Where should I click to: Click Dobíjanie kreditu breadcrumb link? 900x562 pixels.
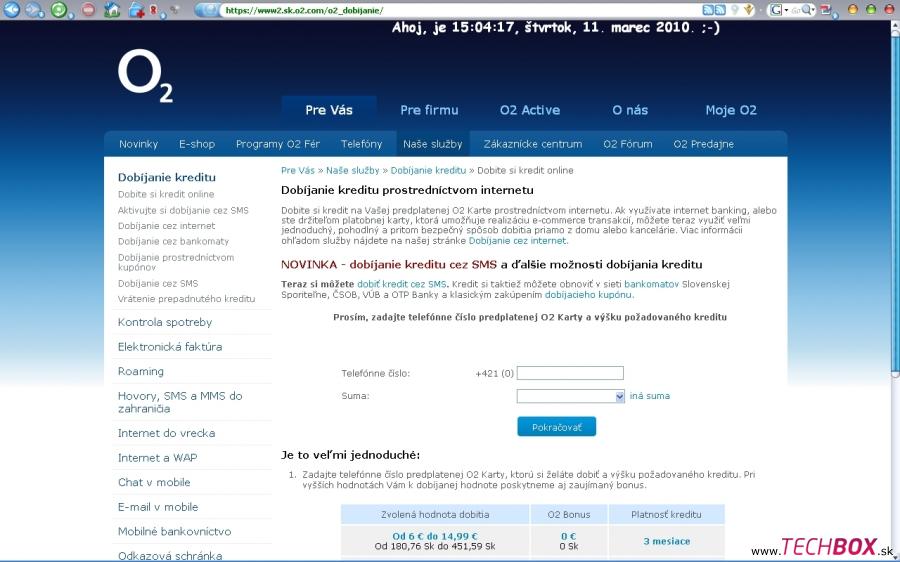tap(428, 170)
